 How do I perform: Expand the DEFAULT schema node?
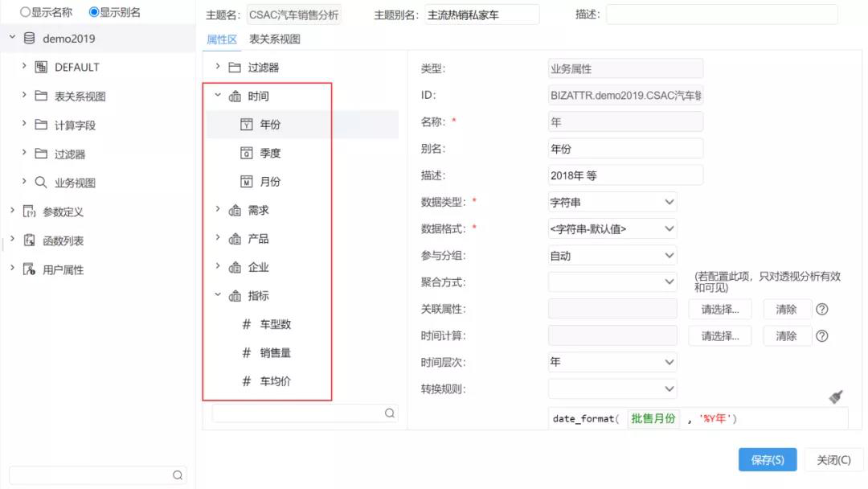point(24,66)
